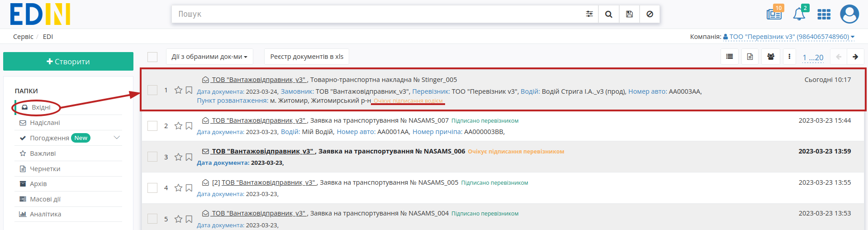Open search filter settings icon

pyautogui.click(x=589, y=14)
